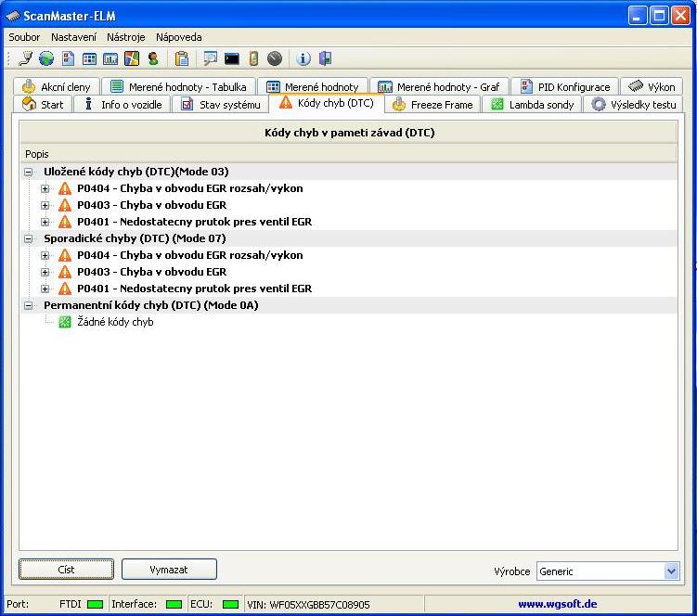Click the round gauge toolbar icon
Screen dimensions: 697x616
tap(275, 58)
